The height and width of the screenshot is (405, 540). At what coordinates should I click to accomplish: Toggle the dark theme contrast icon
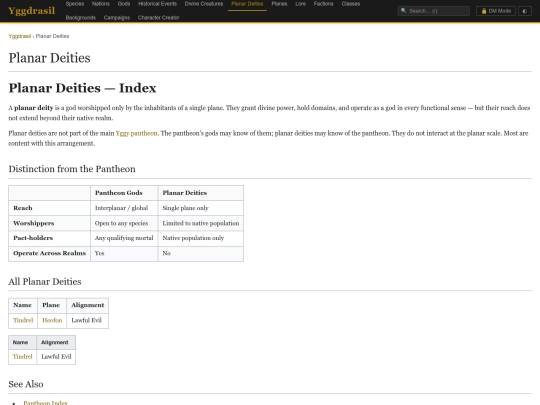point(525,11)
